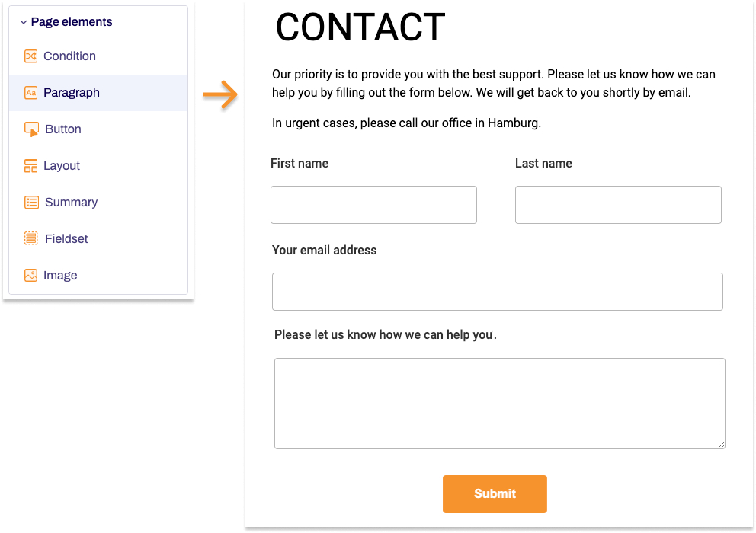Select the Condition element icon

point(30,56)
